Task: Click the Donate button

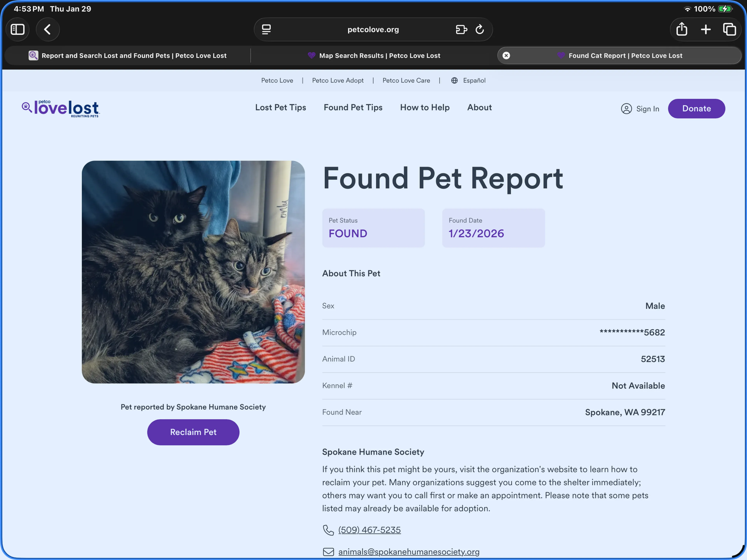Action: click(696, 108)
